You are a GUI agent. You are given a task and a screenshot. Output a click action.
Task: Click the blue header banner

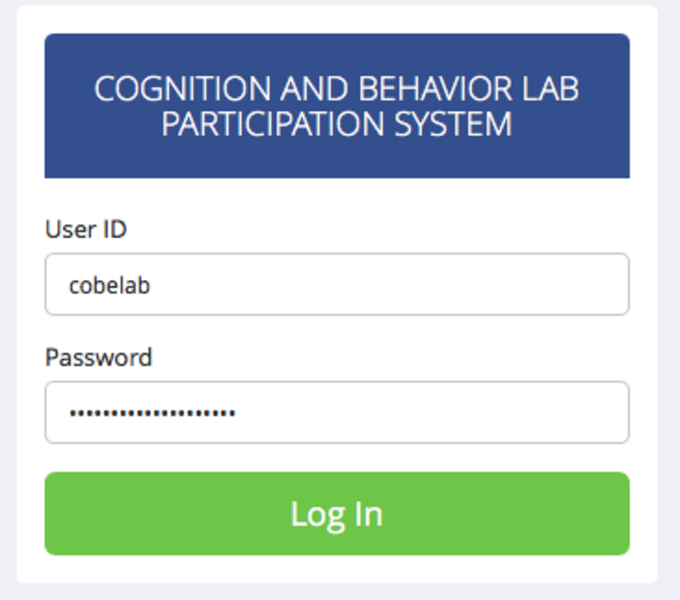pyautogui.click(x=337, y=105)
